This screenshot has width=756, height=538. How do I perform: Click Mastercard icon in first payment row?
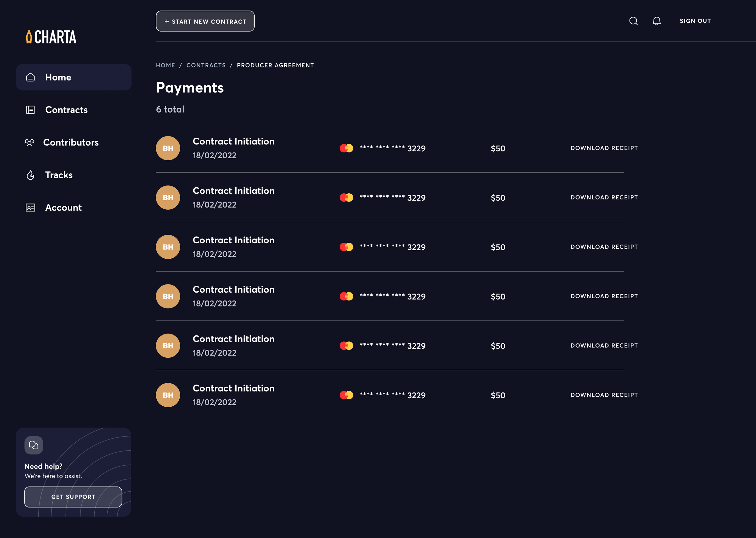pyautogui.click(x=346, y=148)
